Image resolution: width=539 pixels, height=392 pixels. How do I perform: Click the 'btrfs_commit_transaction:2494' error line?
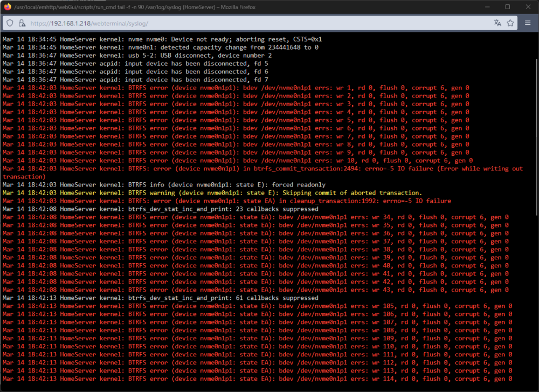point(262,173)
